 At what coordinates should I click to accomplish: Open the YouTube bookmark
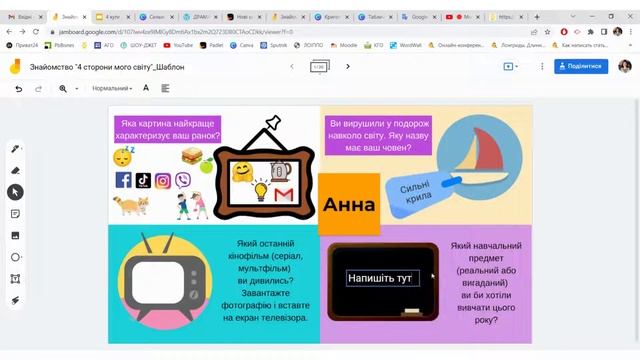tap(178, 45)
